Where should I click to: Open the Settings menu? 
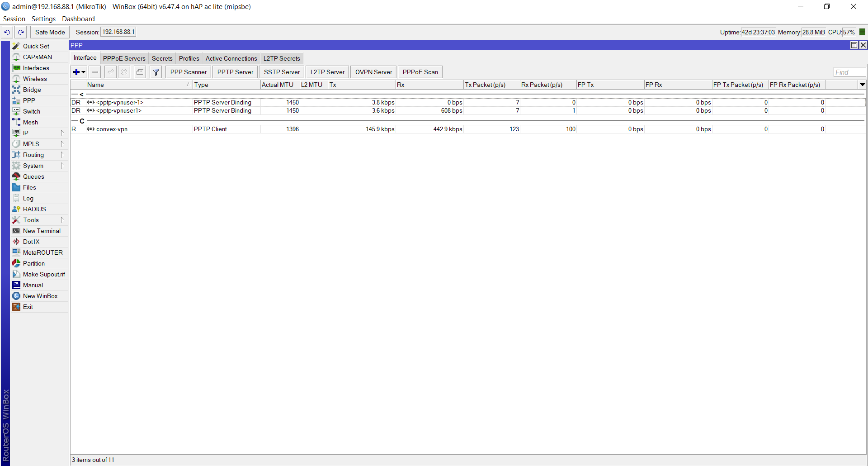43,19
